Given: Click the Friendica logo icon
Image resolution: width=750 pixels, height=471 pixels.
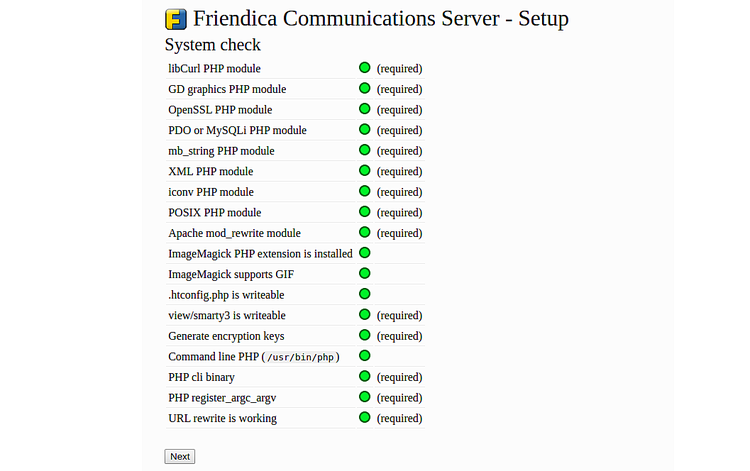Looking at the screenshot, I should point(176,19).
